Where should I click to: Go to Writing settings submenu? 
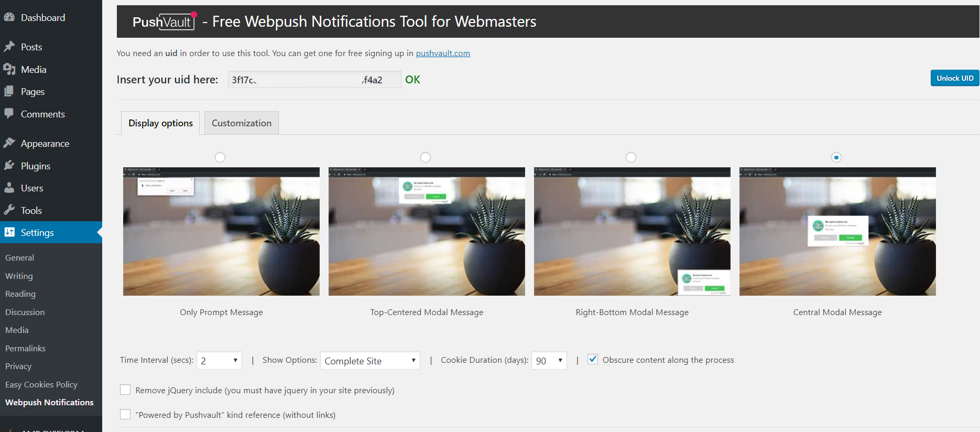pyautogui.click(x=19, y=276)
